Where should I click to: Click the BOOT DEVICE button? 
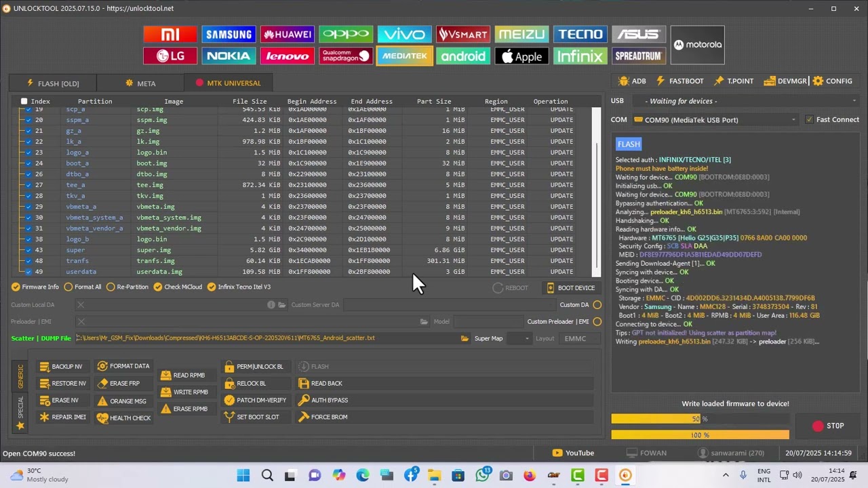click(x=570, y=288)
